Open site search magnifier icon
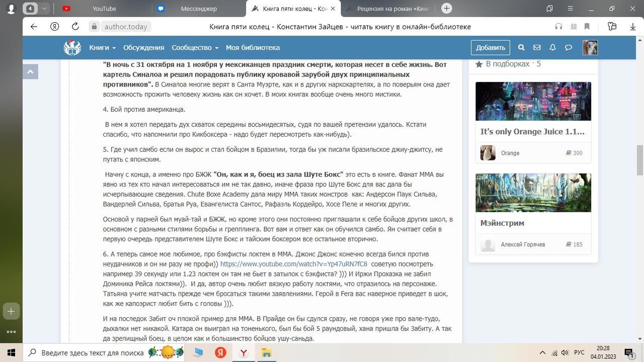 click(521, 47)
